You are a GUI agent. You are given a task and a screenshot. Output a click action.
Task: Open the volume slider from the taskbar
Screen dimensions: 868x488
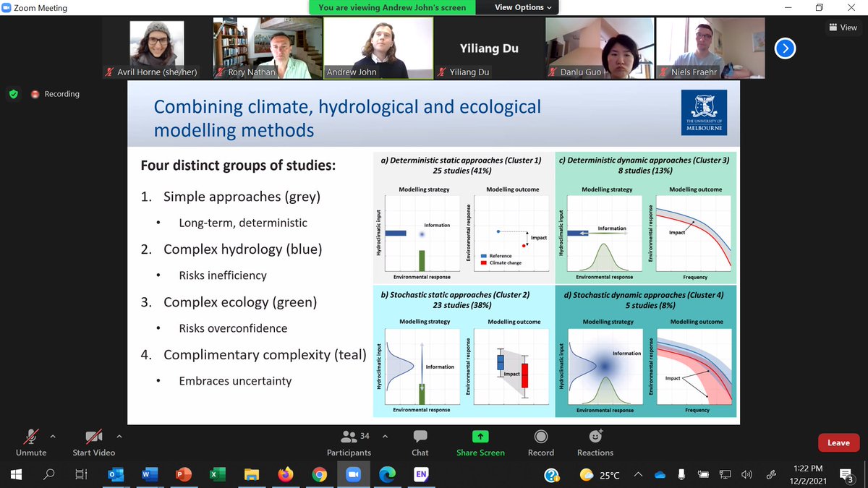746,474
